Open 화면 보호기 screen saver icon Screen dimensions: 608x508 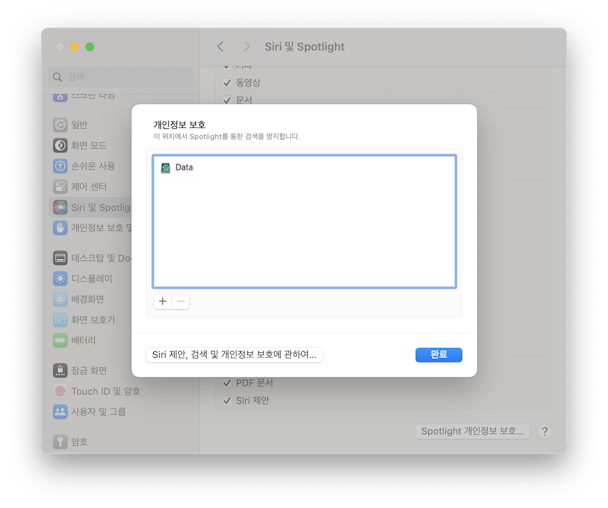(60, 320)
